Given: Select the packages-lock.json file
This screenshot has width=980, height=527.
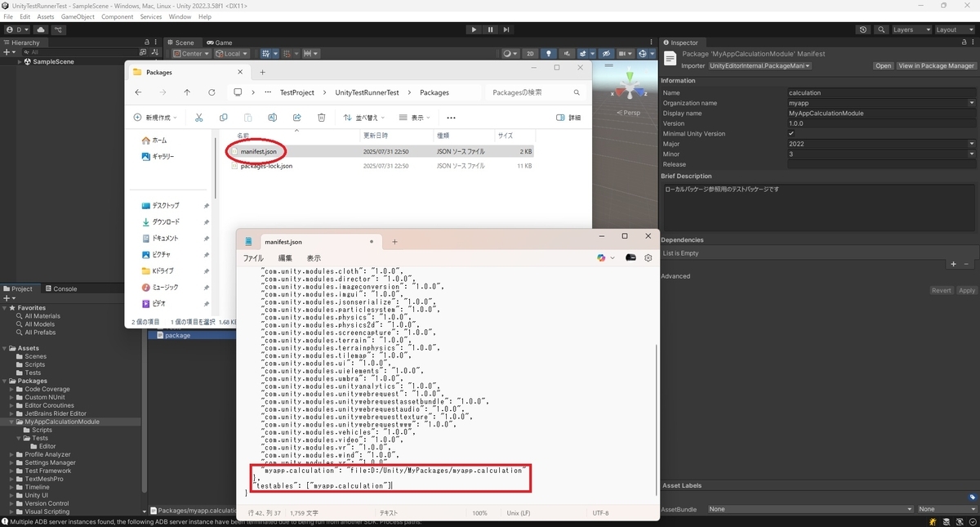Looking at the screenshot, I should [x=266, y=166].
